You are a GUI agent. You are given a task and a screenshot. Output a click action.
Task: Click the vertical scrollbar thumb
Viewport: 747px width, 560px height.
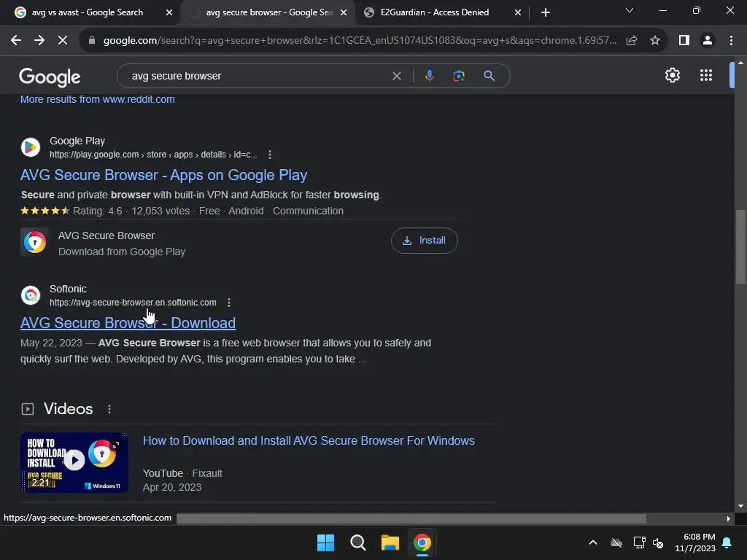pyautogui.click(x=740, y=246)
